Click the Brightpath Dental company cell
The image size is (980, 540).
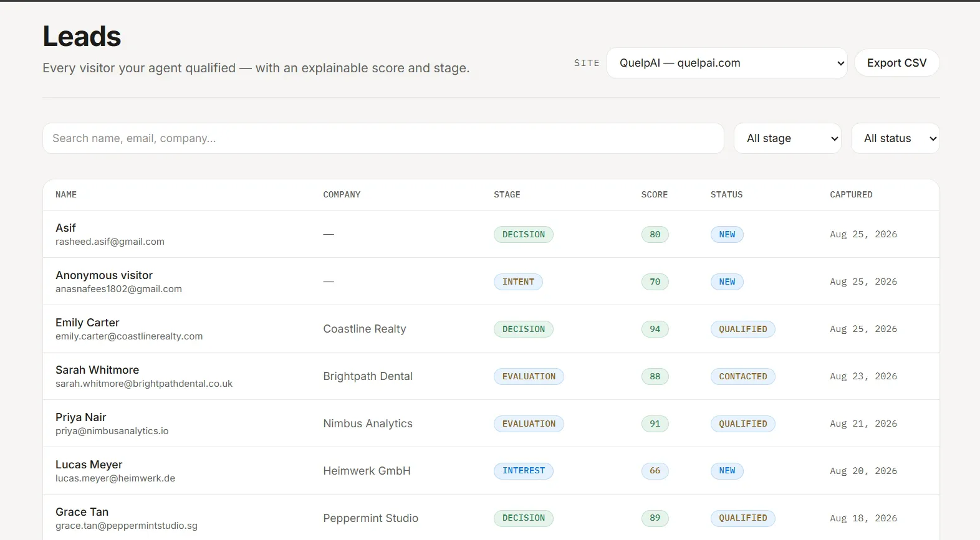point(368,376)
